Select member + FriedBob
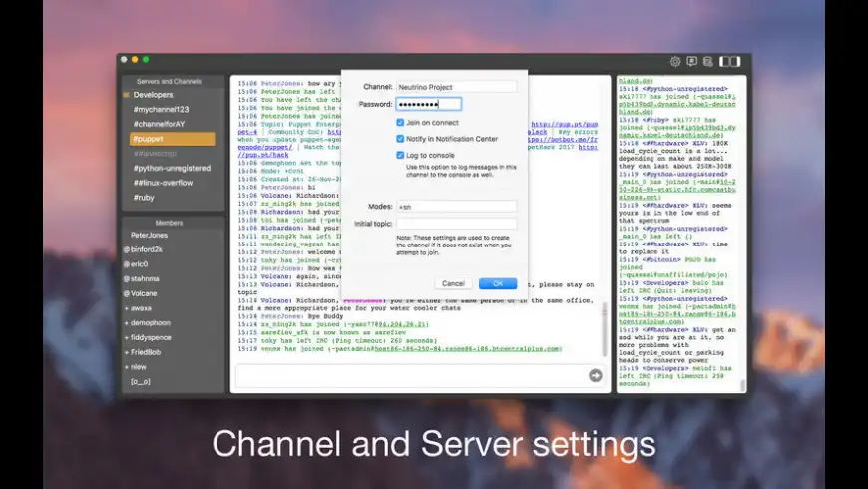868x489 pixels. coord(143,352)
